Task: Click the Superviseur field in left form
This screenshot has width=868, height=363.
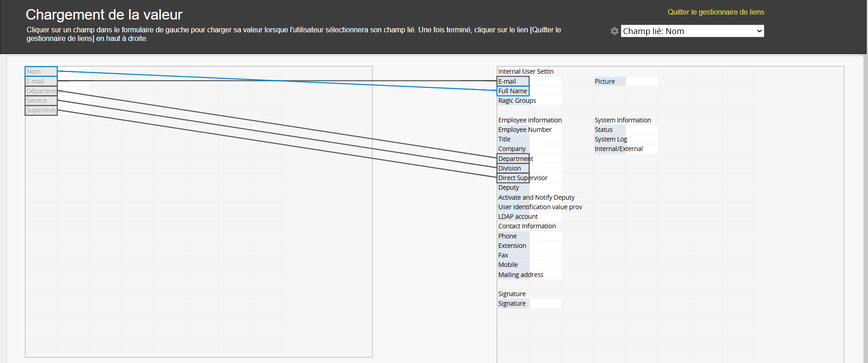Action: pyautogui.click(x=41, y=110)
